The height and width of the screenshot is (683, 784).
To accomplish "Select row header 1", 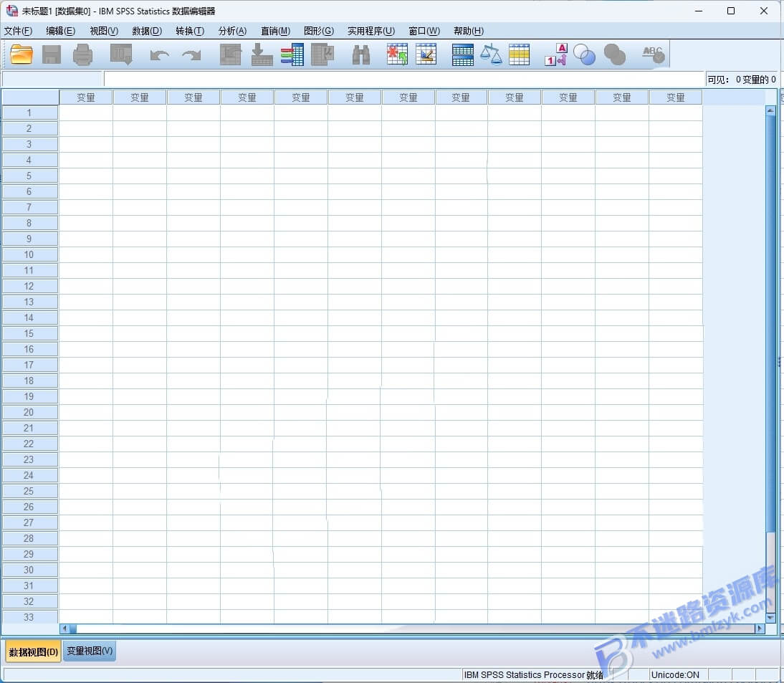I will [30, 113].
